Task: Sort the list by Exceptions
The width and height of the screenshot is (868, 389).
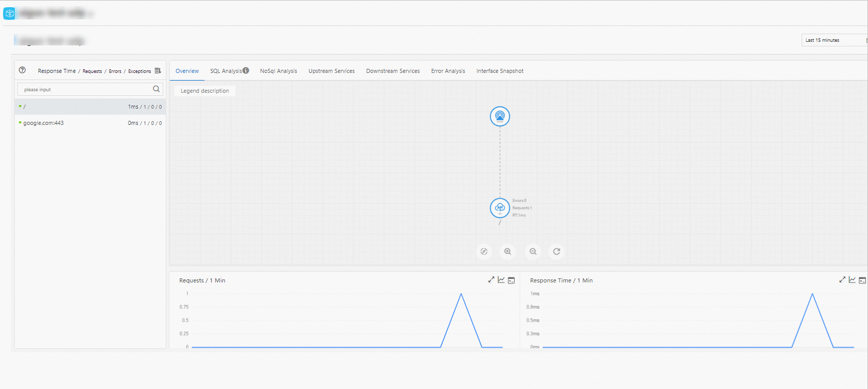Action: tap(140, 71)
